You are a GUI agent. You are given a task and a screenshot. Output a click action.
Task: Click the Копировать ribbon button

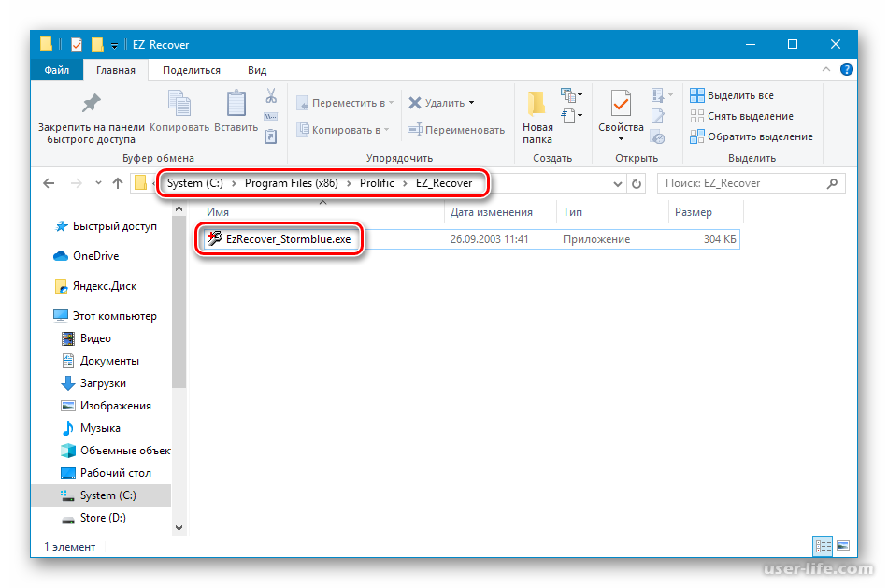pyautogui.click(x=179, y=111)
